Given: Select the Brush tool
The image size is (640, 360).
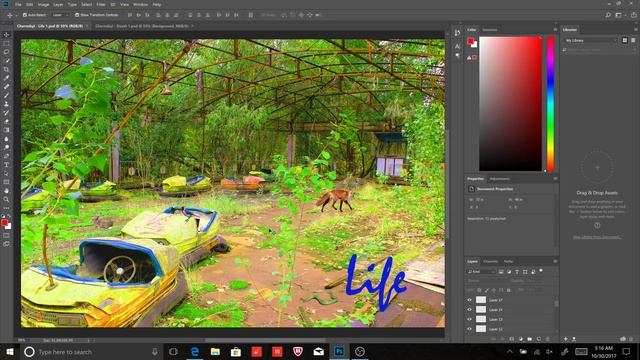Looking at the screenshot, I should [x=6, y=95].
